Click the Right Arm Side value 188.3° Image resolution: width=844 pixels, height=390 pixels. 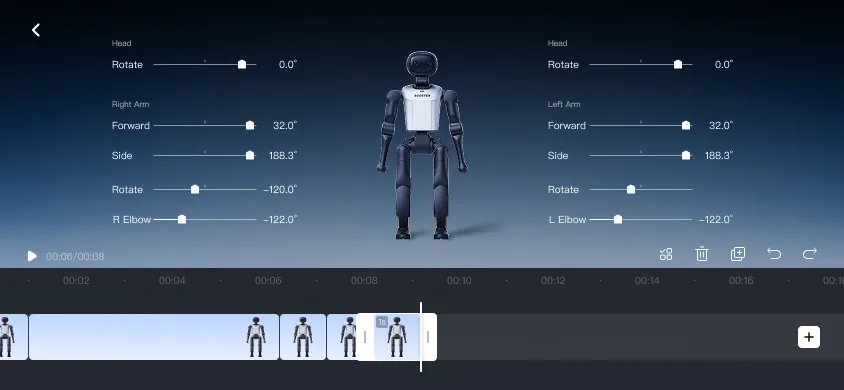(283, 155)
